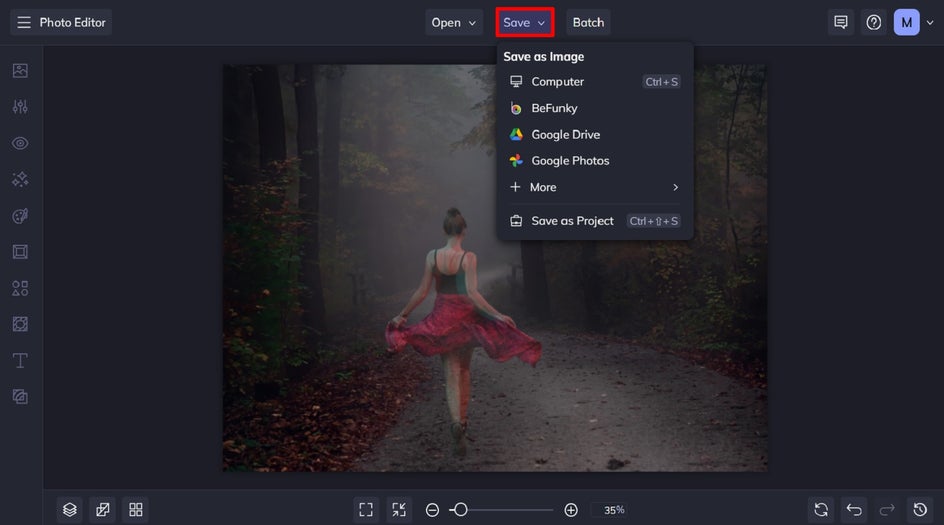
Task: Open the feedback chat icon
Action: pos(840,22)
